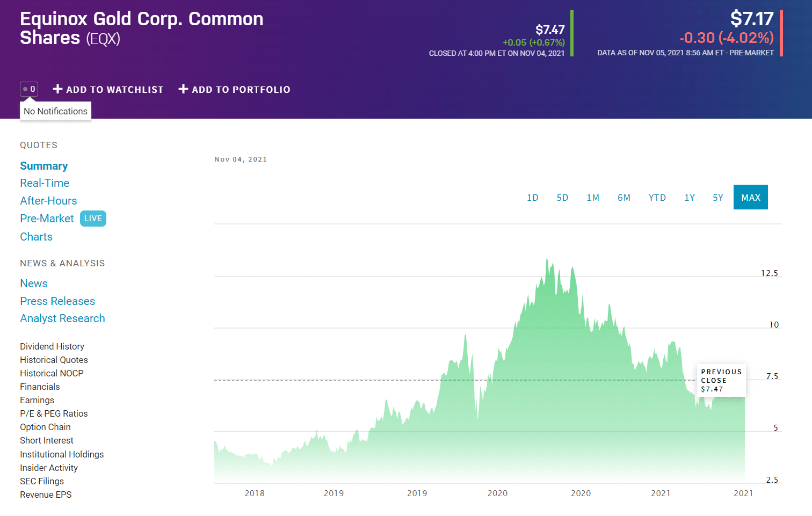Image resolution: width=812 pixels, height=516 pixels.
Task: Click the +0.05 (+0.67%) change text
Action: tap(534, 42)
